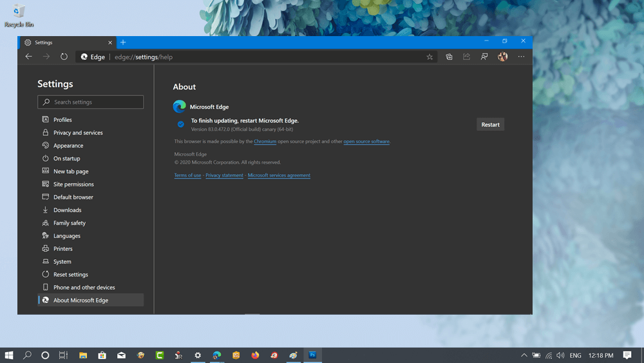Show hidden tray icons chevron
The height and width of the screenshot is (363, 644).
click(524, 355)
